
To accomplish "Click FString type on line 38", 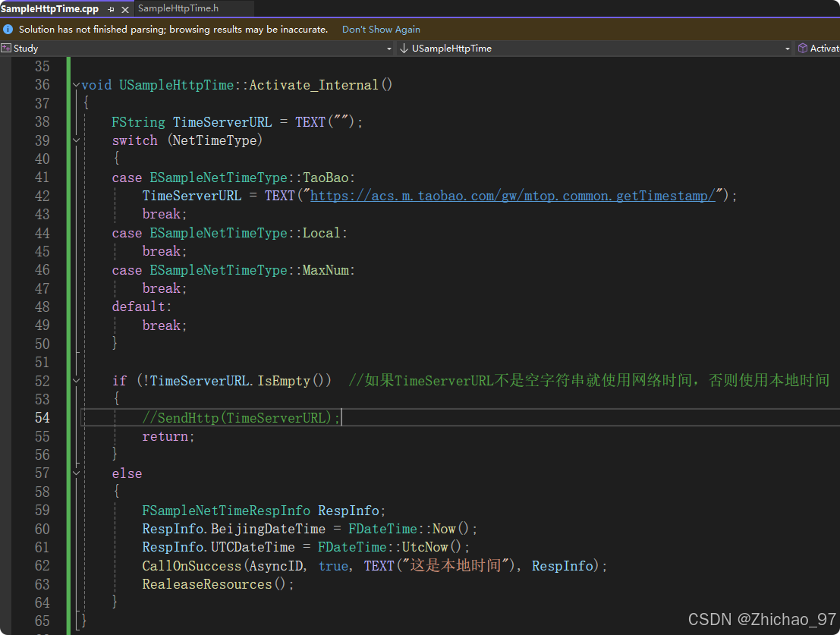I will (x=138, y=122).
